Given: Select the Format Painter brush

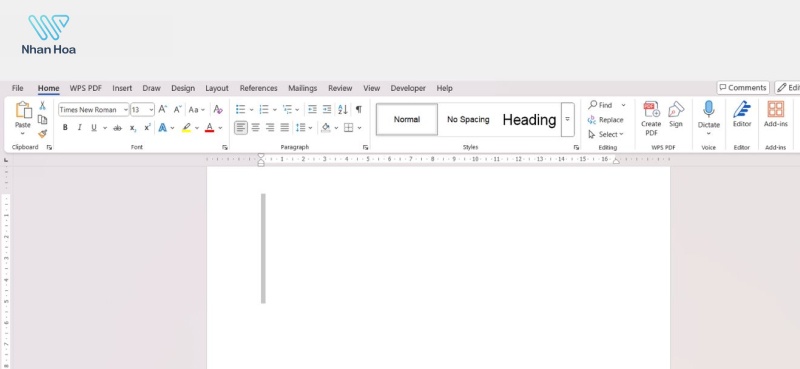Looking at the screenshot, I should [42, 133].
